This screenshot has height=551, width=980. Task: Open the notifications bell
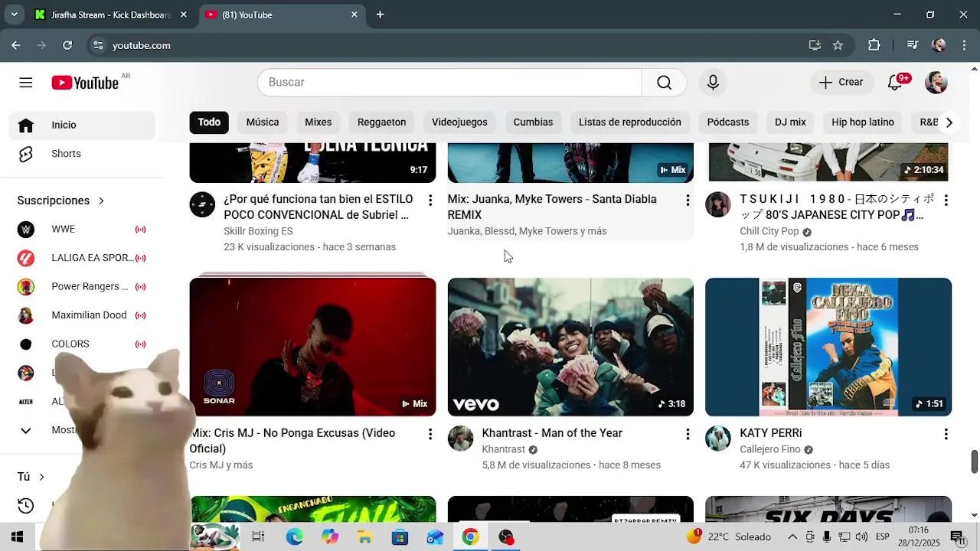tap(894, 83)
